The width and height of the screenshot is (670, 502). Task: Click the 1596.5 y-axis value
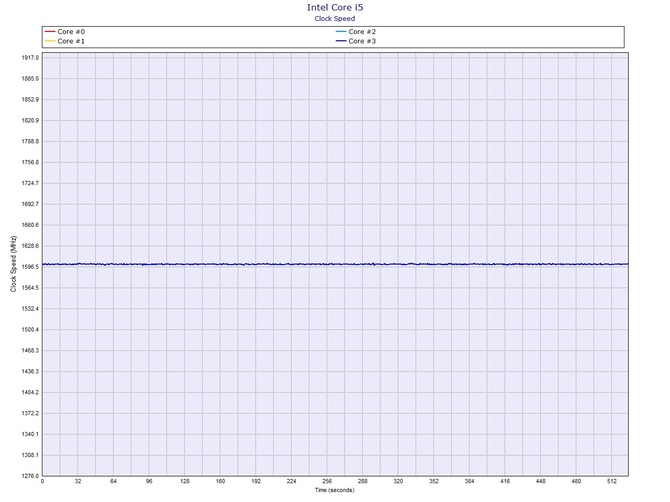coord(30,267)
